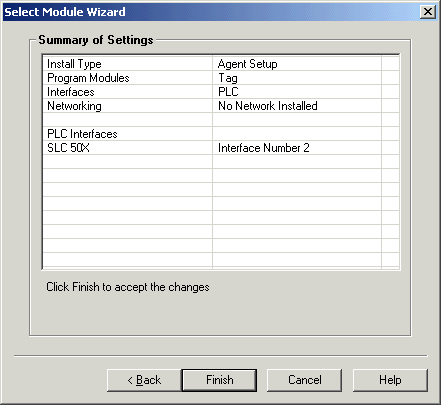This screenshot has width=441, height=405.
Task: Click the No Network Installed cell
Action: (x=297, y=106)
